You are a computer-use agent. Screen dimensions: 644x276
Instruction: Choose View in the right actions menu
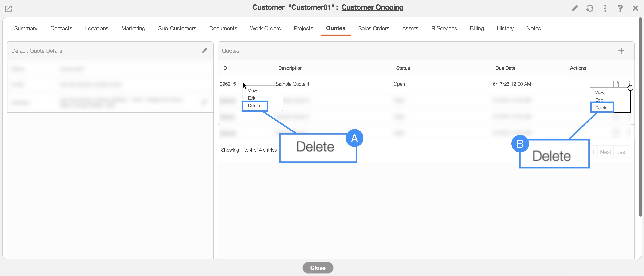click(600, 93)
